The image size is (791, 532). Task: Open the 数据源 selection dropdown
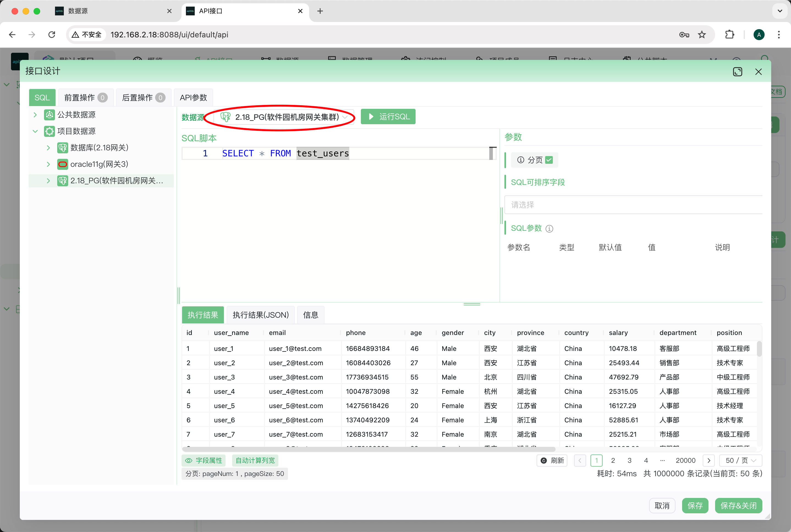tap(284, 117)
